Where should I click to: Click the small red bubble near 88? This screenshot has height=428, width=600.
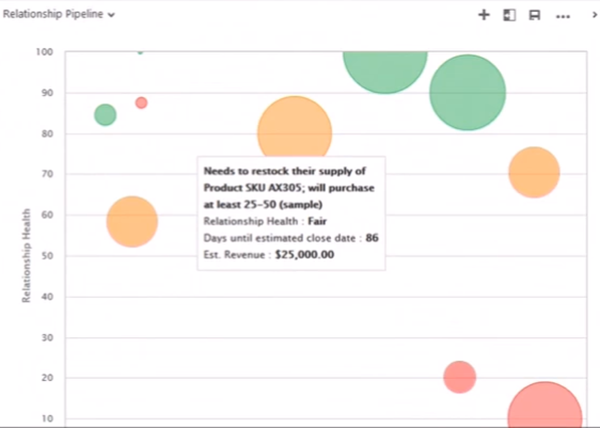click(141, 103)
